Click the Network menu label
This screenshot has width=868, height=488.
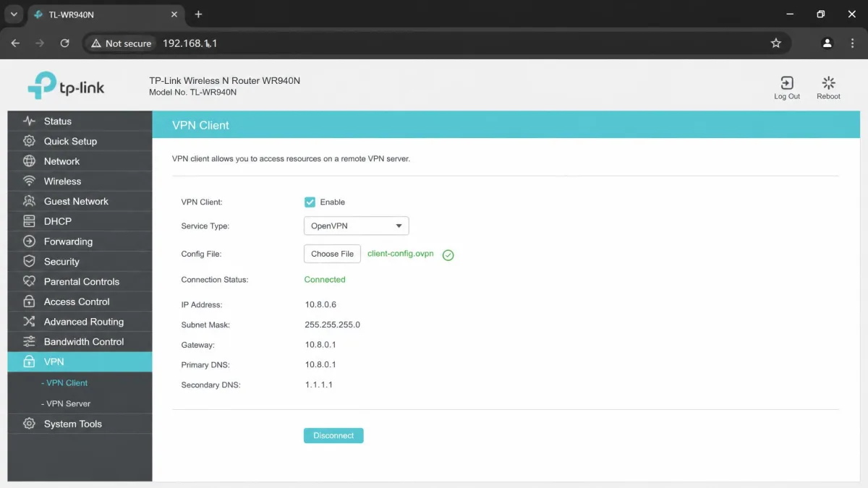pos(62,161)
